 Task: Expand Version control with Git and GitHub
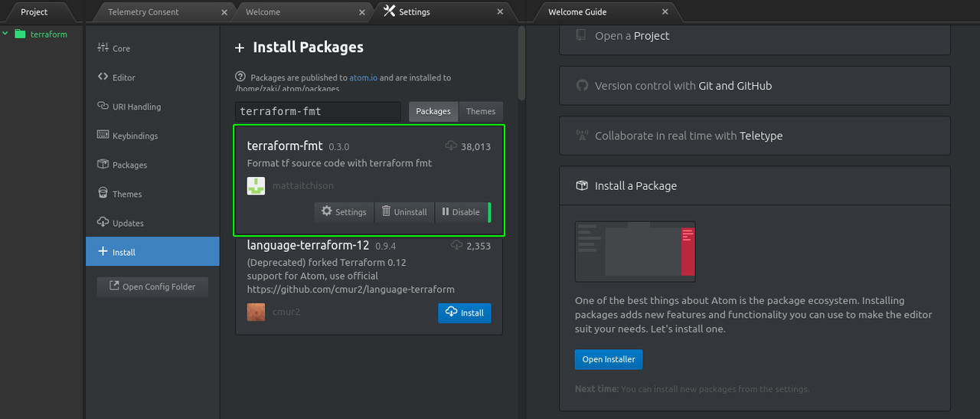[x=754, y=86]
